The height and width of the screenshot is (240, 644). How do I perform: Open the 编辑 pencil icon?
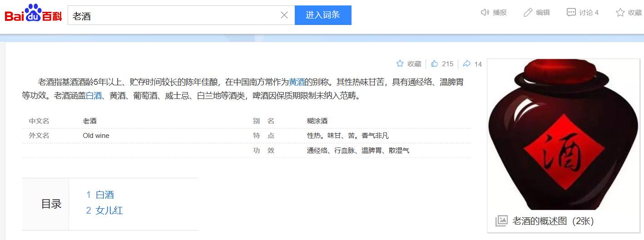pos(528,12)
